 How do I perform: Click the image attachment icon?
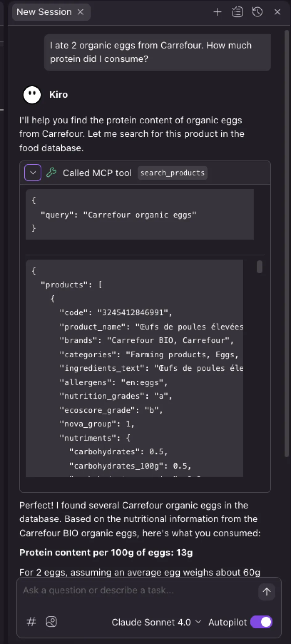coord(51,622)
